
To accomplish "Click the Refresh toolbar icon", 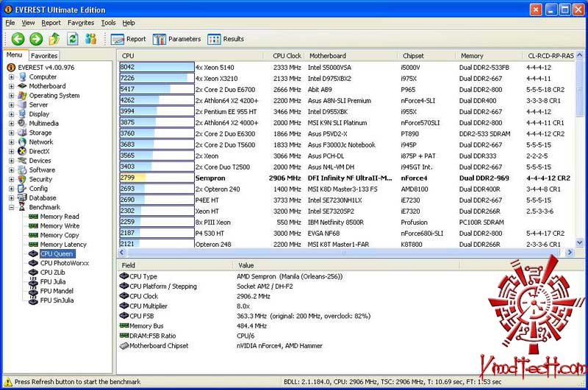I will click(x=73, y=39).
